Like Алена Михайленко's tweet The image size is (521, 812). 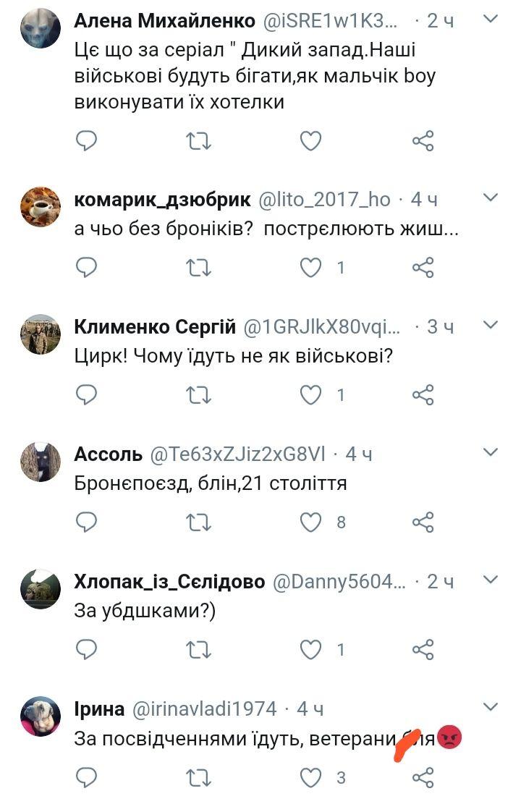pos(310,140)
